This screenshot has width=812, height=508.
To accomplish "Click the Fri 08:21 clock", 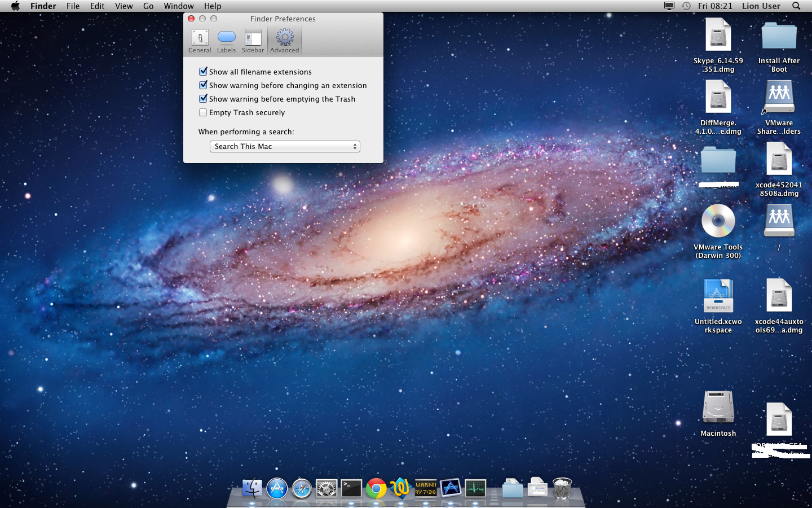I will coord(715,6).
